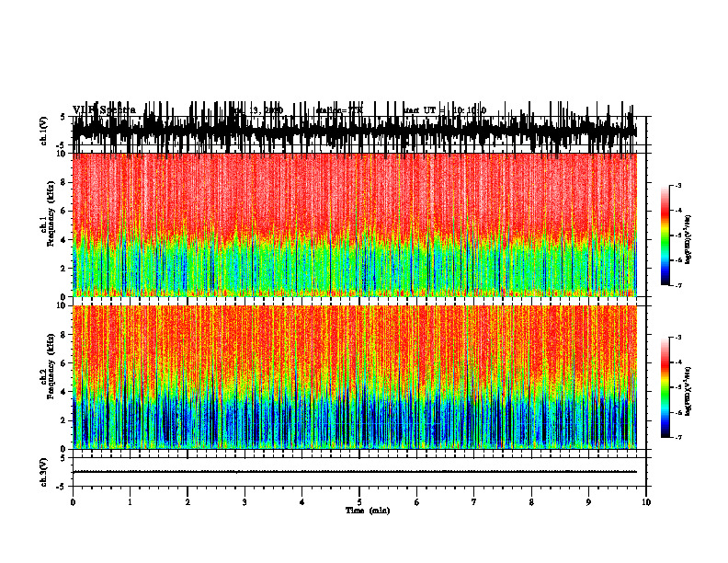Viewport: 728px width, 563px height.
Task: Click time axis tick label '10'
Action: click(646, 502)
